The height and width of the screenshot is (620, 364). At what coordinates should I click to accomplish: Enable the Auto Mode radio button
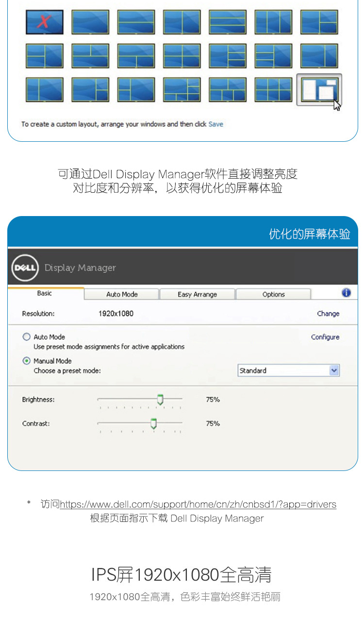[x=26, y=336]
